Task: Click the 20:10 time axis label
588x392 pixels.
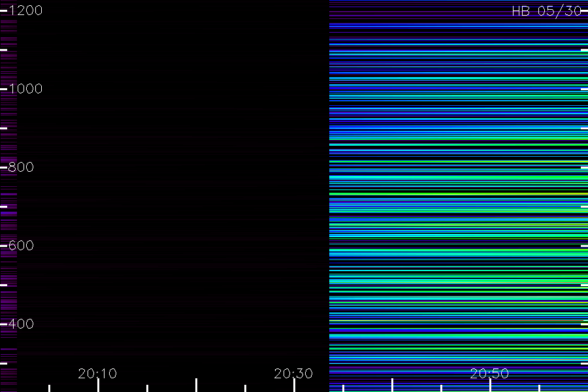Action: click(97, 374)
